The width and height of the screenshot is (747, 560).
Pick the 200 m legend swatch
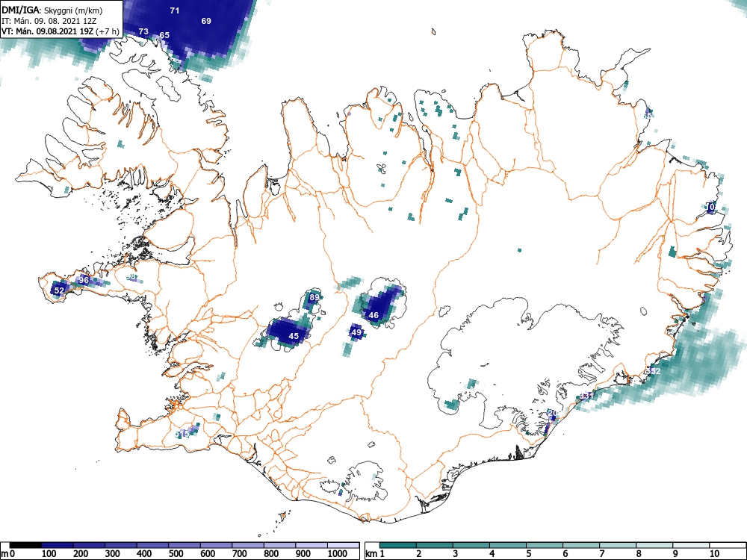coord(89,545)
